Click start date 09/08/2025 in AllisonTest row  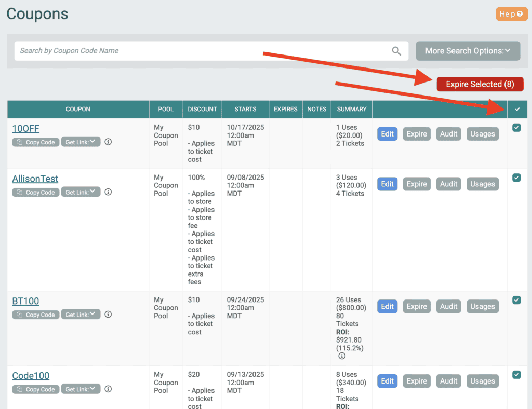coord(245,178)
